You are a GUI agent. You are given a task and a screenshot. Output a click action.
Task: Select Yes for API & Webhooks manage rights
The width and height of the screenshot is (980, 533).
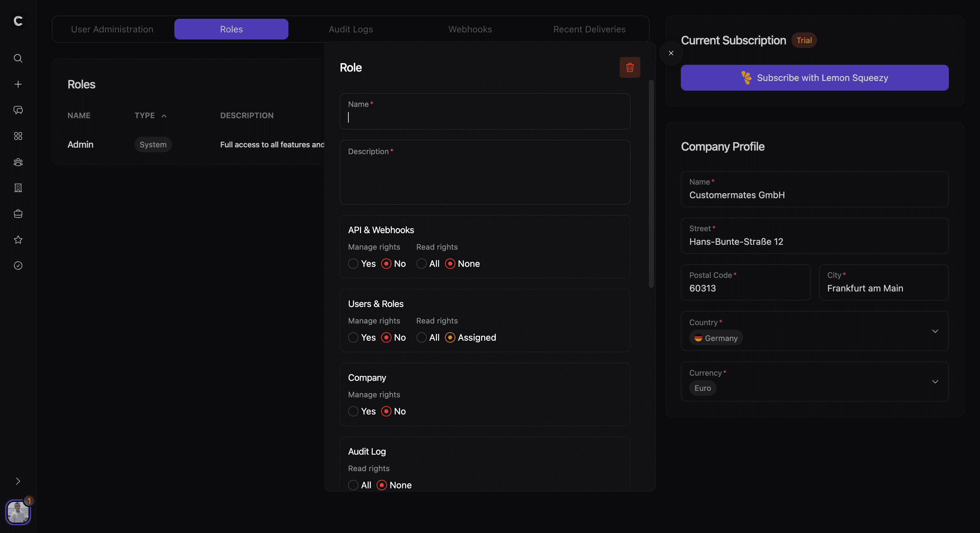pos(353,264)
